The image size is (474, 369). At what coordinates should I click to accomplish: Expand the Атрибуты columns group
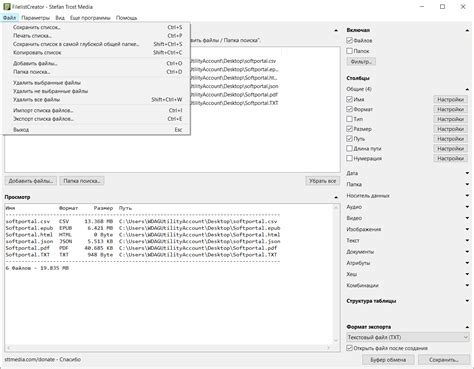[467, 263]
